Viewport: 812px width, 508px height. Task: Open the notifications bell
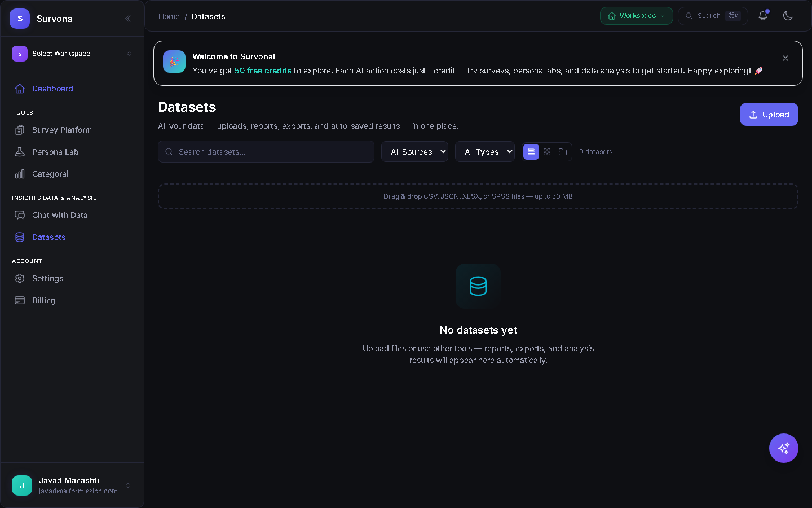click(763, 16)
